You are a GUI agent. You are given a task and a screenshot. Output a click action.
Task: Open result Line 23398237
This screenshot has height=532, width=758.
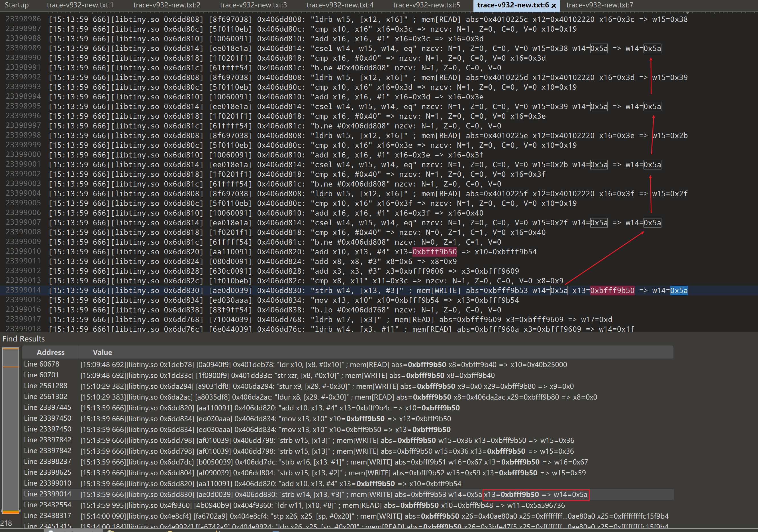[348, 462]
